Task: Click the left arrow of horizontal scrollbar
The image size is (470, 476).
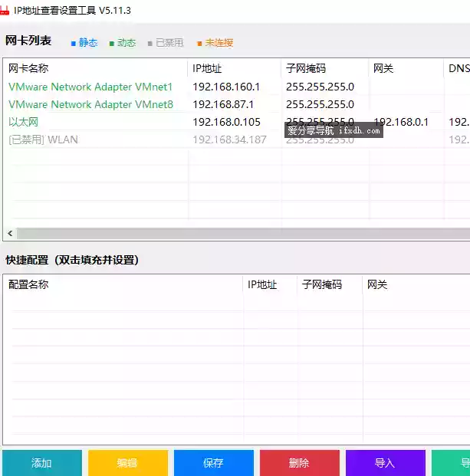Action: (x=10, y=234)
